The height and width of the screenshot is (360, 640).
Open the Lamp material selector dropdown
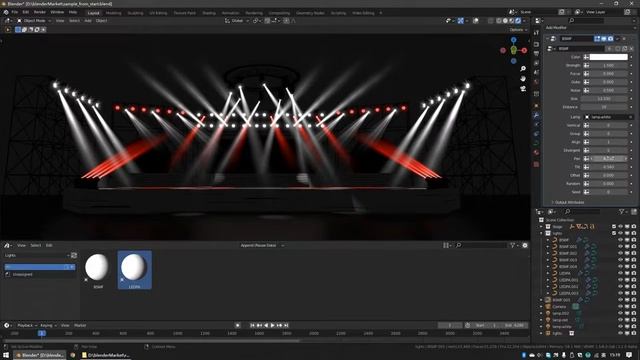[x=608, y=117]
